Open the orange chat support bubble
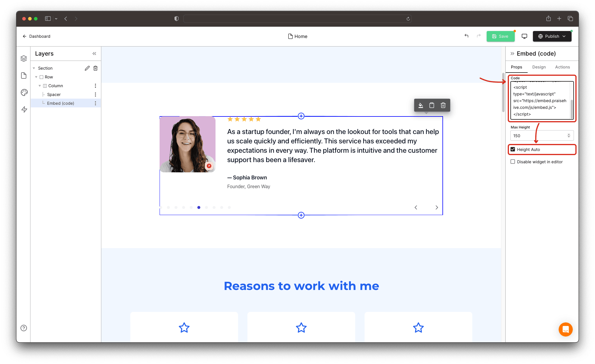 [x=565, y=329]
